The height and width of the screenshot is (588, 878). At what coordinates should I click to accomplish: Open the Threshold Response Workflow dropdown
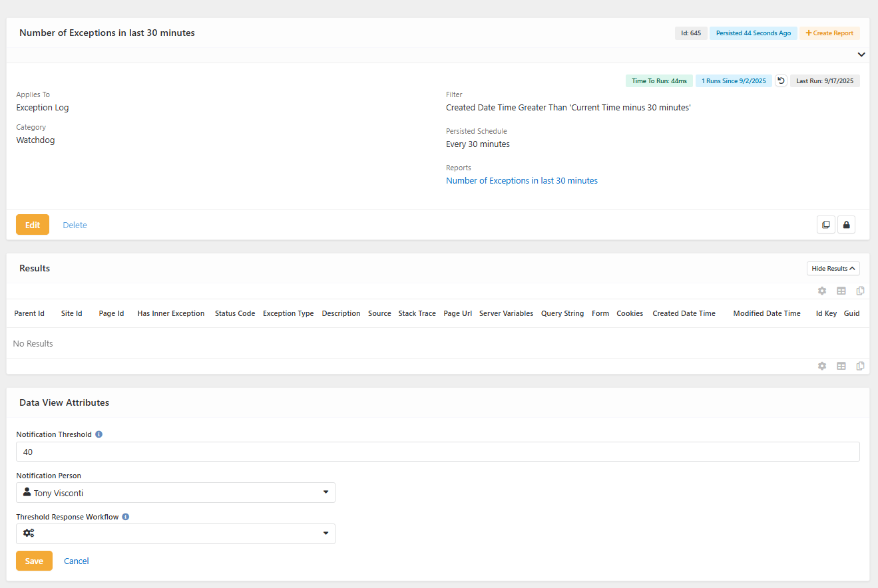point(176,533)
